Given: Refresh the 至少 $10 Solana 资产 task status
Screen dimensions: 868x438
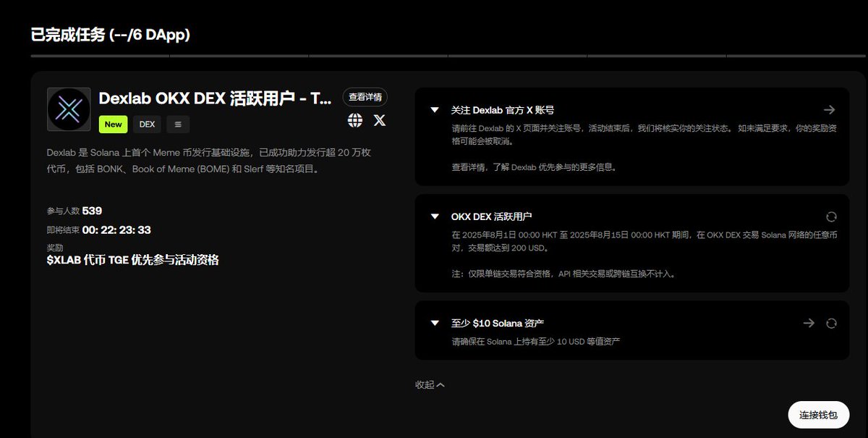Looking at the screenshot, I should point(831,323).
